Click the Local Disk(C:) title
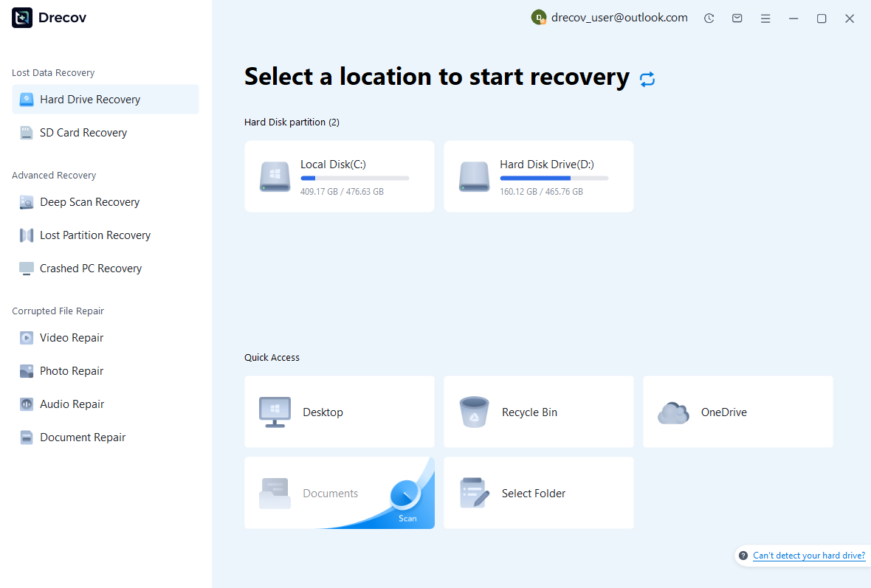 click(334, 165)
